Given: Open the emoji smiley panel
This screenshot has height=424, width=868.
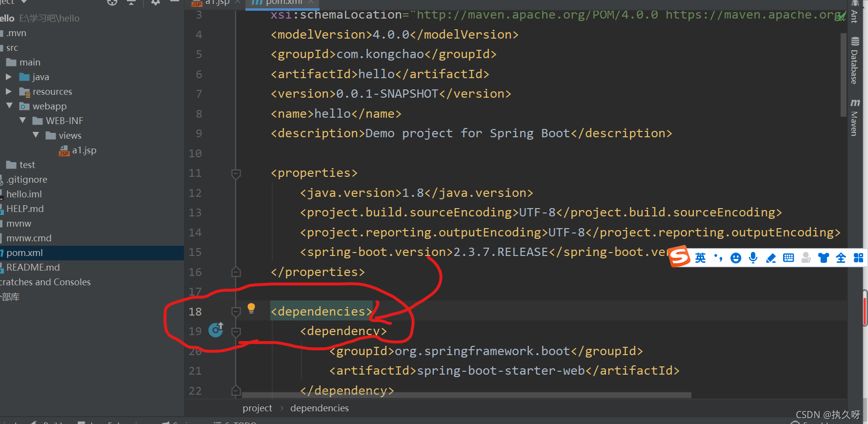Looking at the screenshot, I should pos(736,258).
